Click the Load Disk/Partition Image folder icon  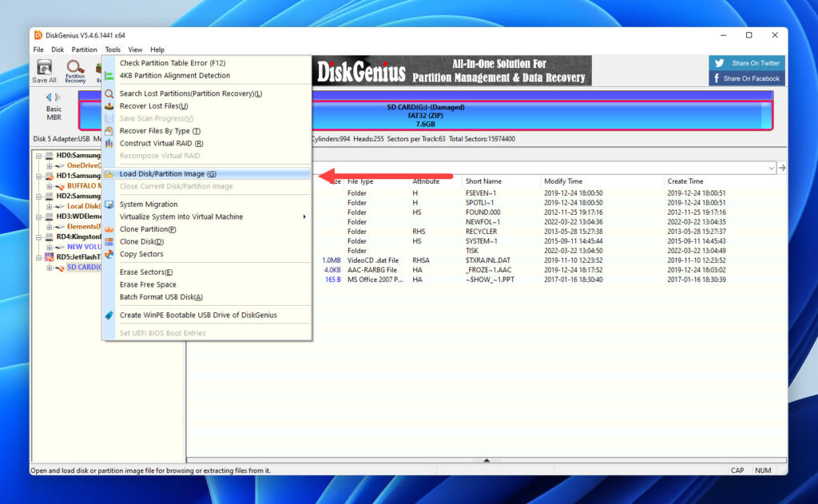click(x=109, y=173)
